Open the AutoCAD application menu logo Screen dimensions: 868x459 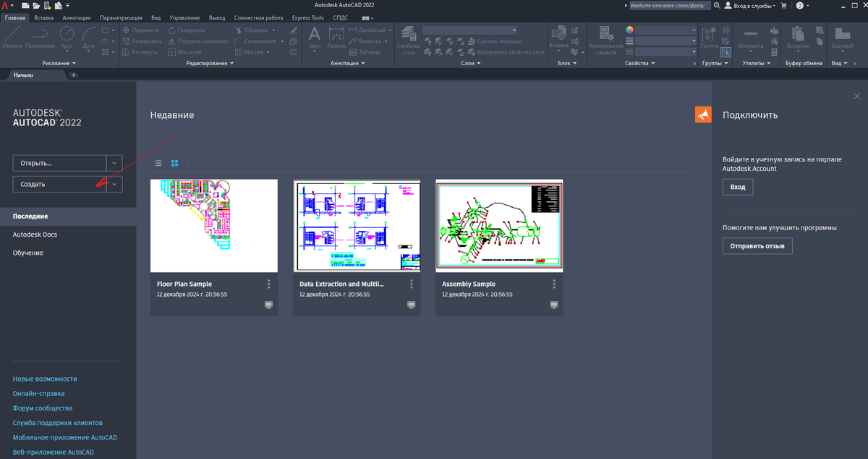click(x=6, y=6)
